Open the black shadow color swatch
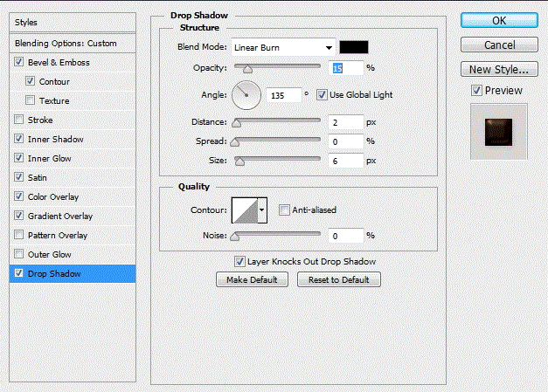This screenshot has height=392, width=548. 354,47
